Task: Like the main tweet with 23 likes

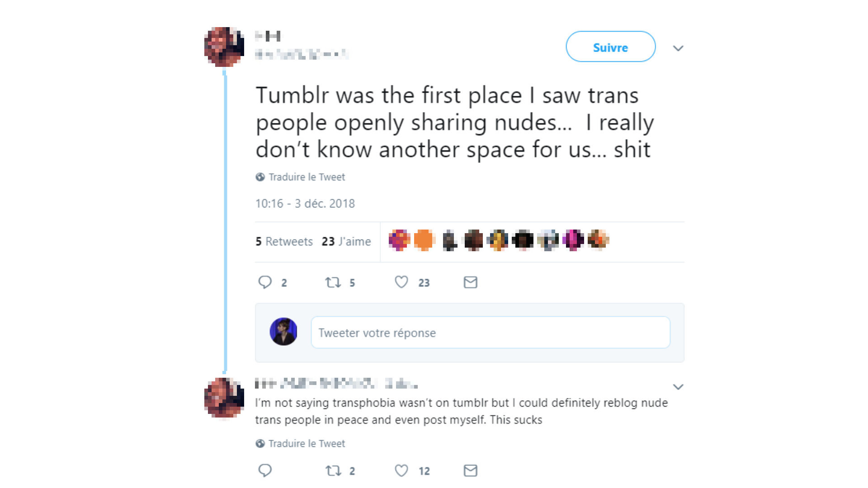Action: (401, 282)
